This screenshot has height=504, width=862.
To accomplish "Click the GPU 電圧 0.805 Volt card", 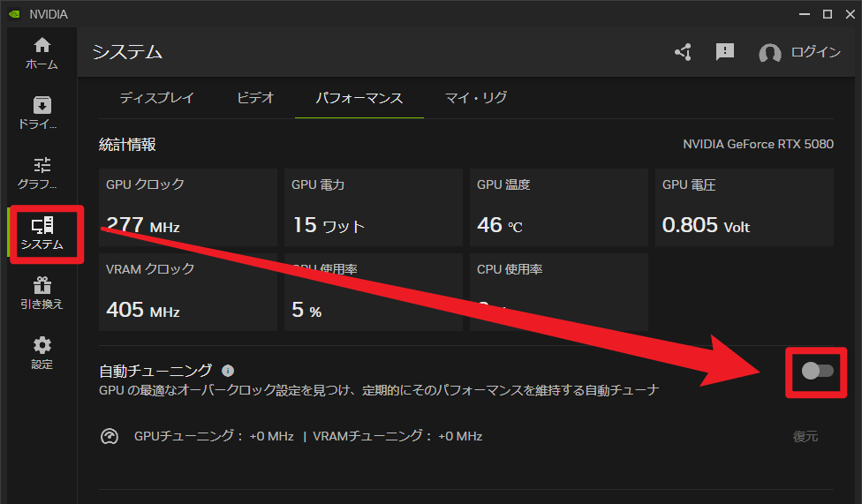I will pos(745,207).
